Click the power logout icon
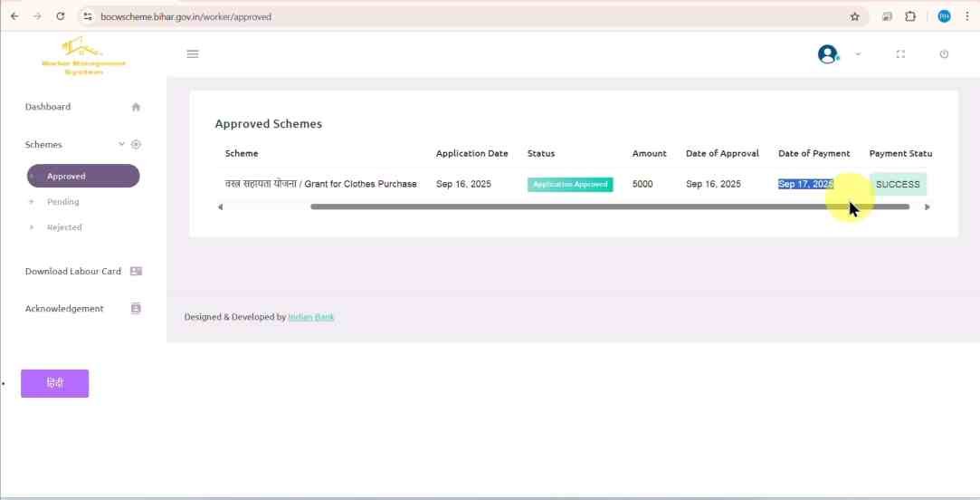The height and width of the screenshot is (500, 980). tap(944, 54)
